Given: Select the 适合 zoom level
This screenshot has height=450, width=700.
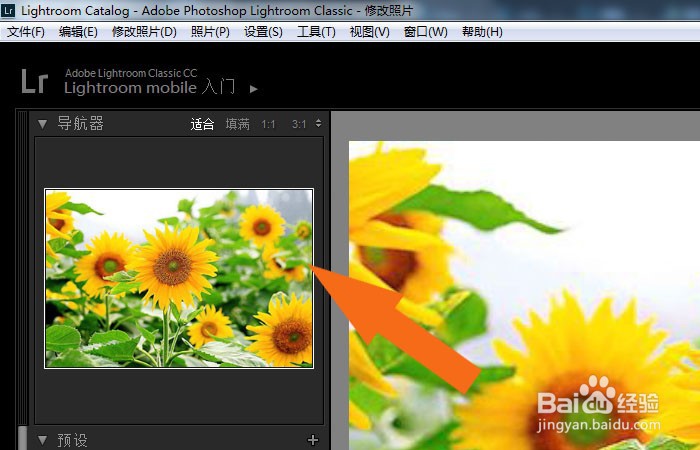Looking at the screenshot, I should pyautogui.click(x=202, y=124).
